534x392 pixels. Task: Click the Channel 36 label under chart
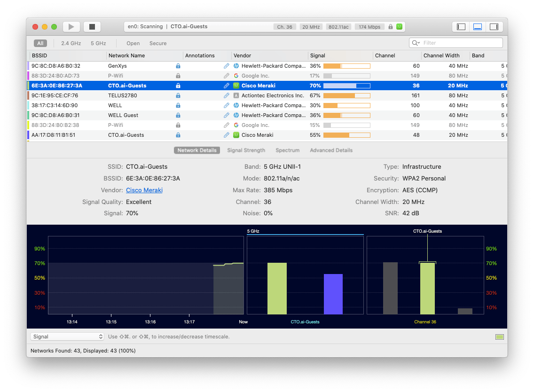(x=425, y=322)
